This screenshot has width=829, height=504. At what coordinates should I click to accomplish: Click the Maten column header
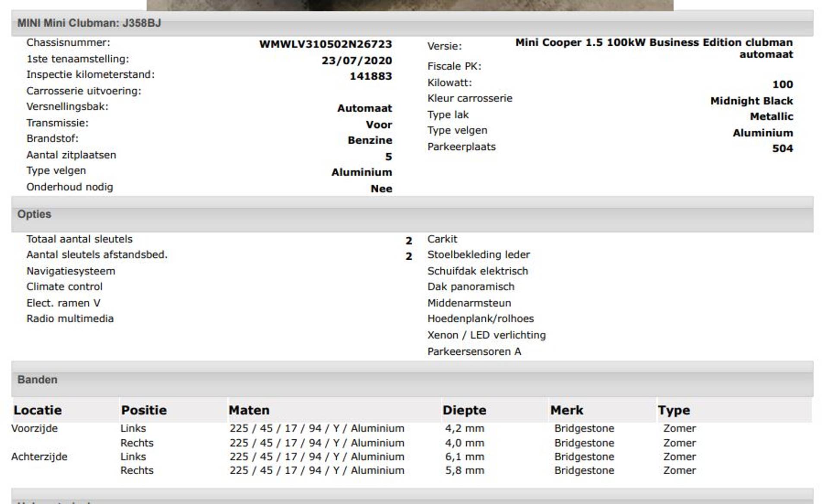tap(249, 410)
